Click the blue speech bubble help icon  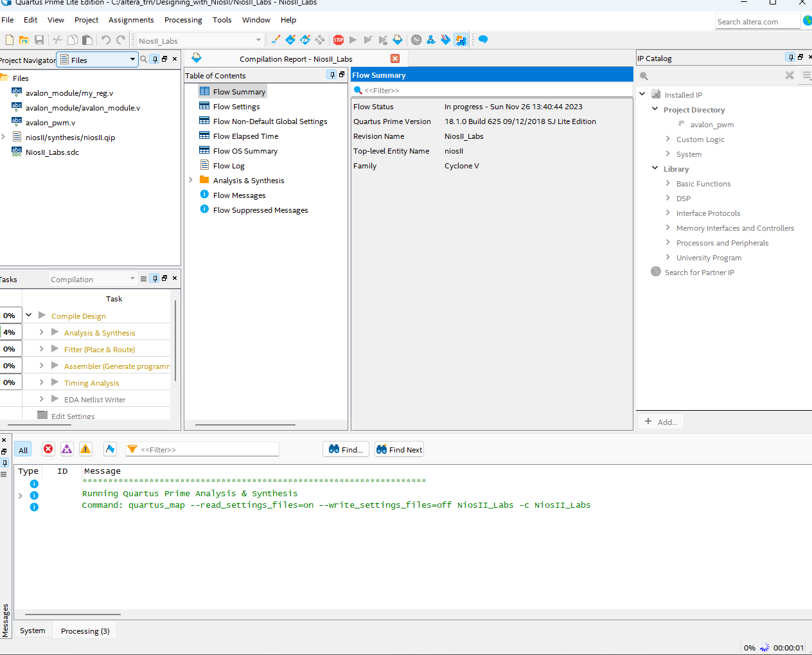[483, 40]
